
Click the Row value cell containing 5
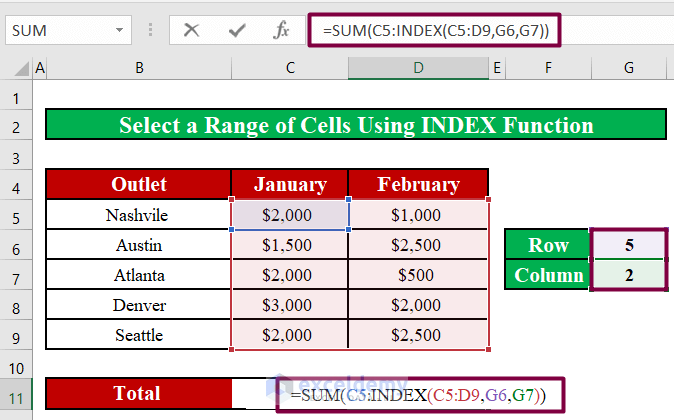click(x=628, y=245)
